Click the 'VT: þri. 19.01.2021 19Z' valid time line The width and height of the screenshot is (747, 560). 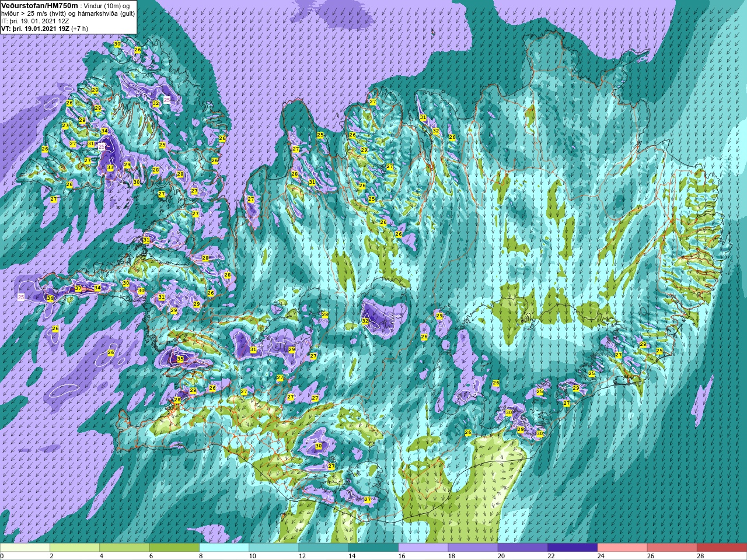[x=36, y=28]
